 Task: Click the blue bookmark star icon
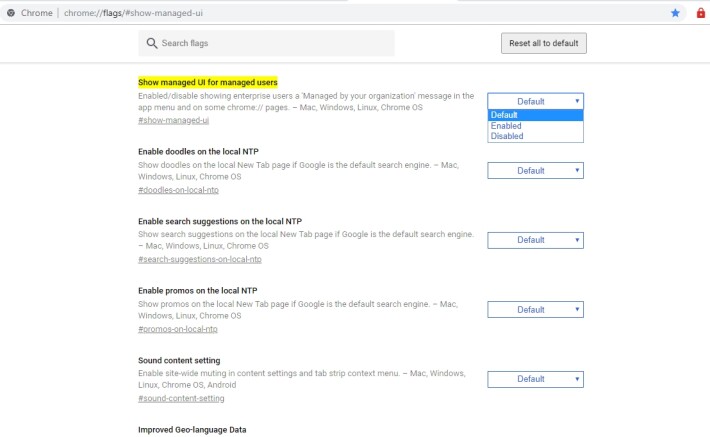675,13
